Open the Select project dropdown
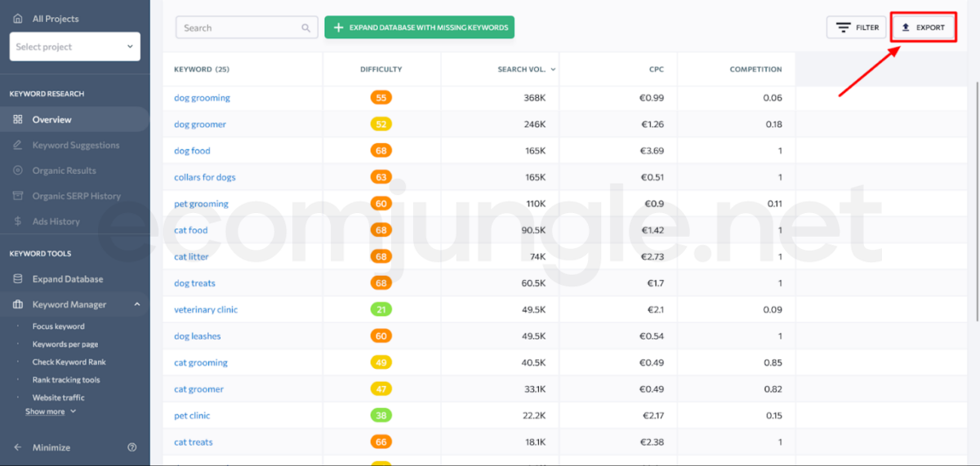The height and width of the screenshot is (466, 980). [75, 47]
